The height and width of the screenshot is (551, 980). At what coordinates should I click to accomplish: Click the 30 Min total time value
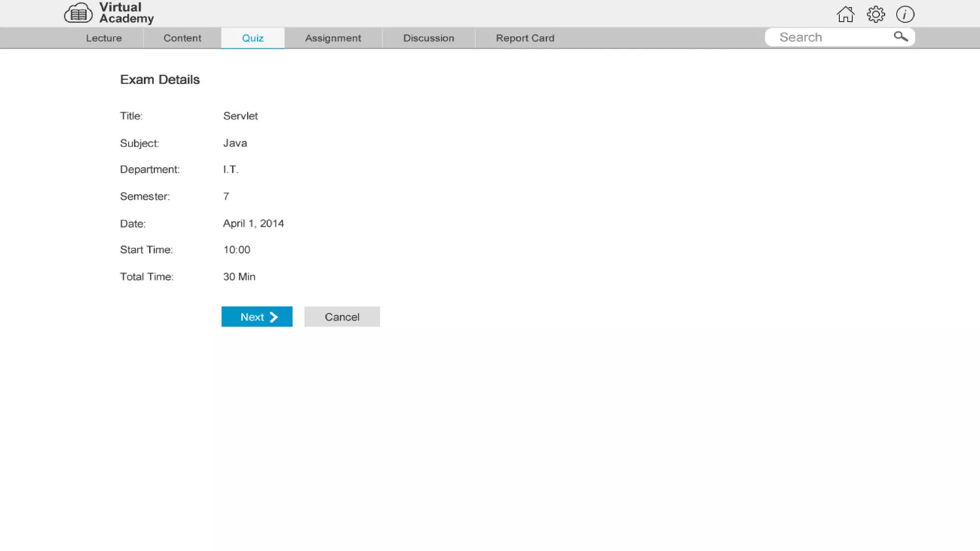tap(239, 277)
